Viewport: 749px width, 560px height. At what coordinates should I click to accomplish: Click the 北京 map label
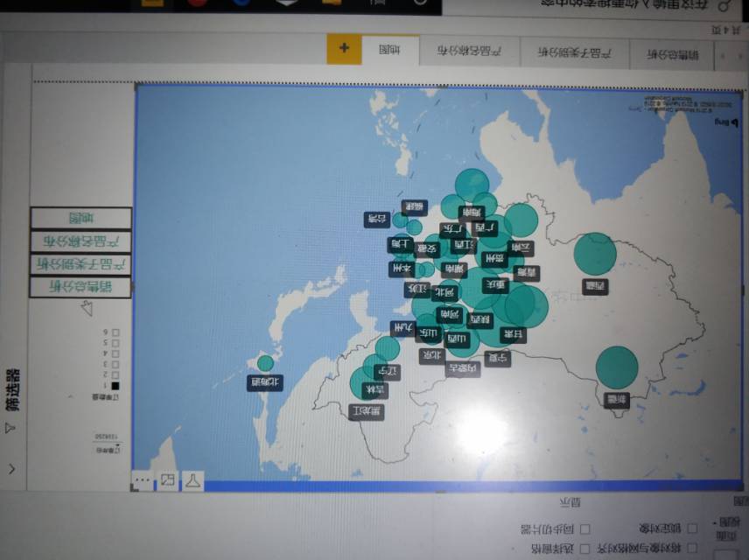pyautogui.click(x=432, y=355)
